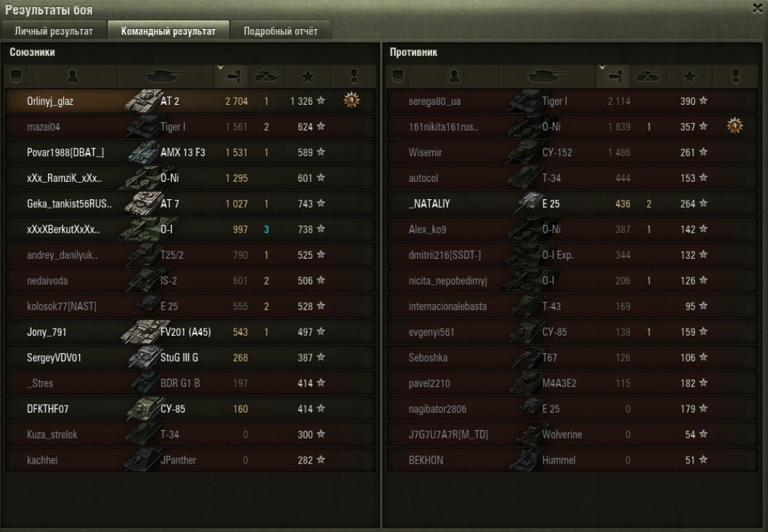Sort allies by medals column icon

[x=354, y=76]
